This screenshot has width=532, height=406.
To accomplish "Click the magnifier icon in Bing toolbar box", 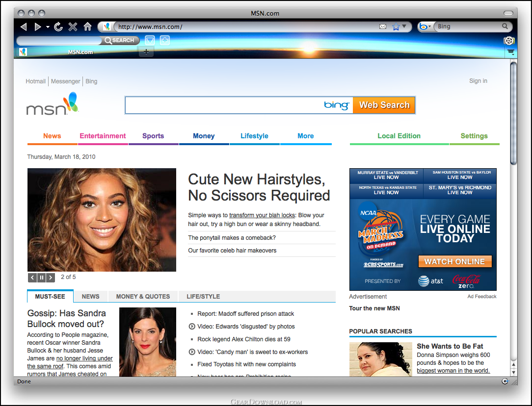I will 505,26.
